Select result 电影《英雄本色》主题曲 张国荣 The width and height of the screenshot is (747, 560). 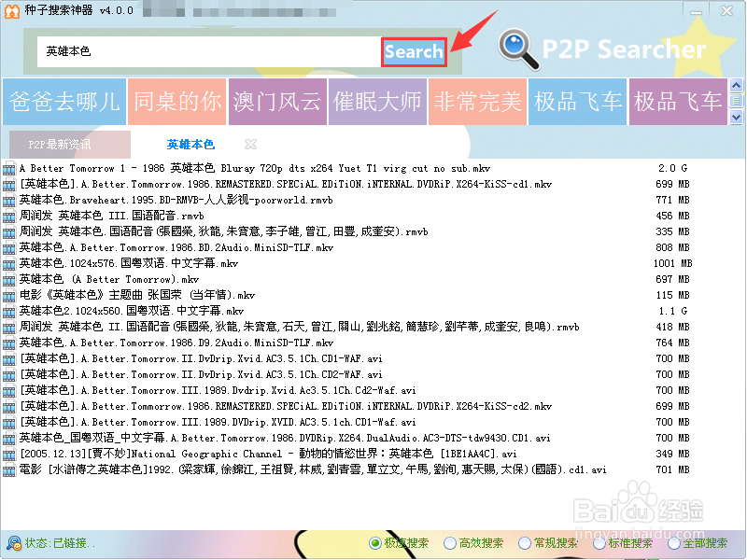(x=137, y=295)
